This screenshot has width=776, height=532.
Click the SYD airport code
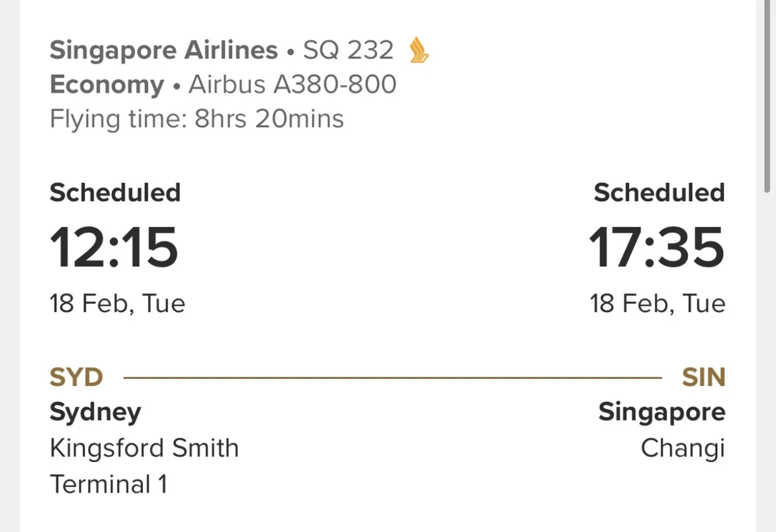(x=76, y=378)
